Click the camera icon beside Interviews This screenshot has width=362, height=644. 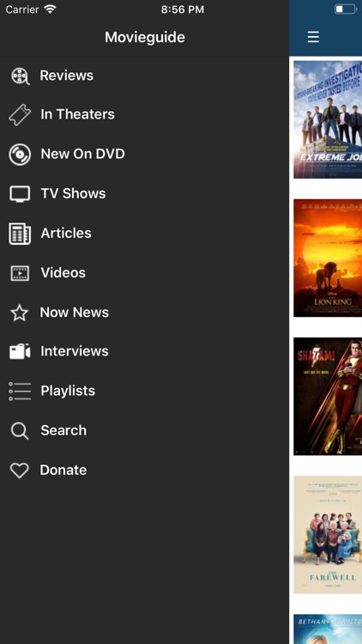pyautogui.click(x=20, y=351)
